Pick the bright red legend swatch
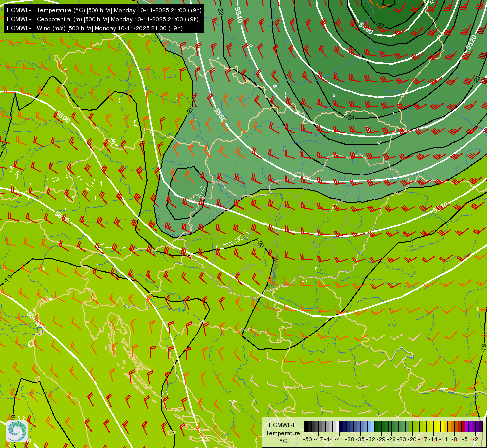Screen dimensions: 487x448 pyautogui.click(x=463, y=426)
